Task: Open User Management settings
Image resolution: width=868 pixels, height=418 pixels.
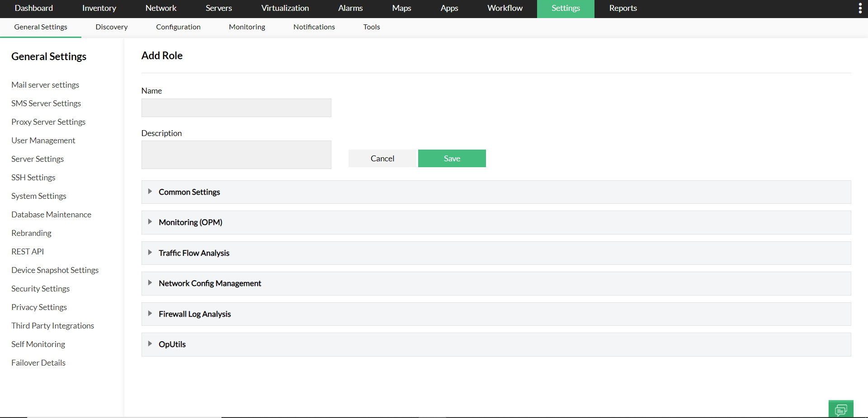Action: click(43, 140)
